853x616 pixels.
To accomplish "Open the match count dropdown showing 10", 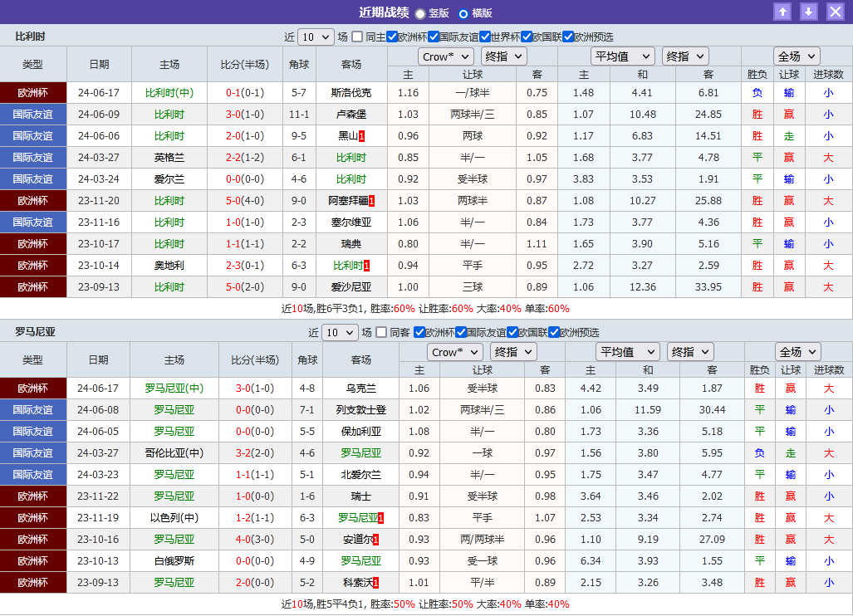I will pos(316,37).
